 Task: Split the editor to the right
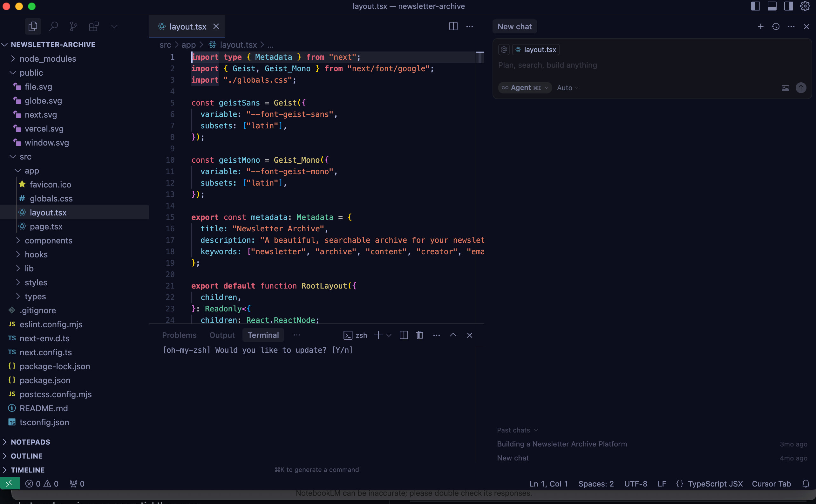(453, 26)
